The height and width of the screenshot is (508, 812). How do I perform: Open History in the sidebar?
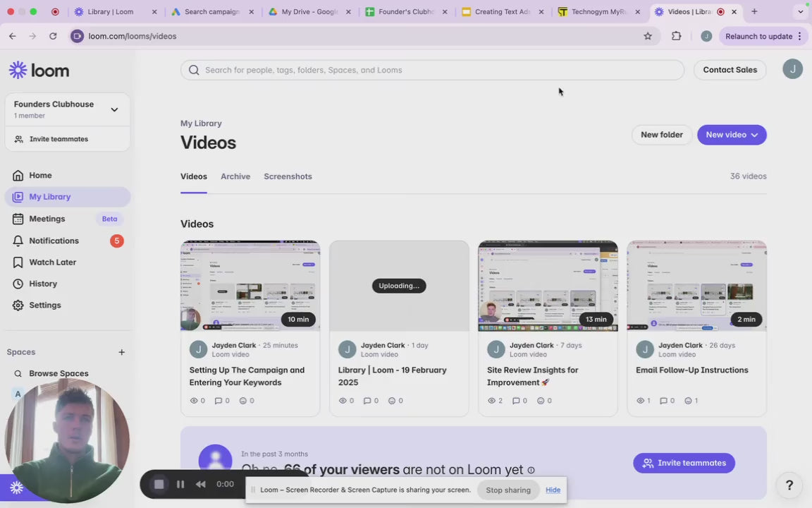(x=42, y=284)
